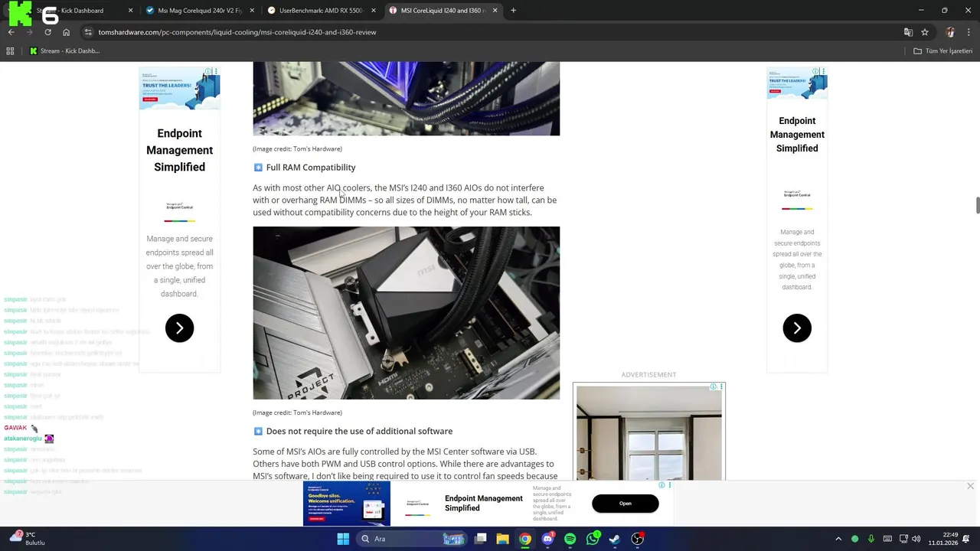Translate this page using the translate icon

click(x=908, y=32)
